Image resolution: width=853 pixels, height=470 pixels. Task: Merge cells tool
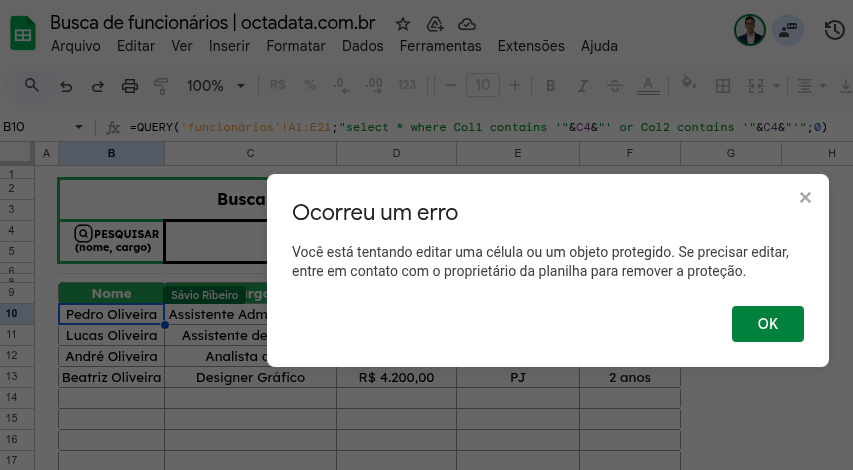point(756,86)
